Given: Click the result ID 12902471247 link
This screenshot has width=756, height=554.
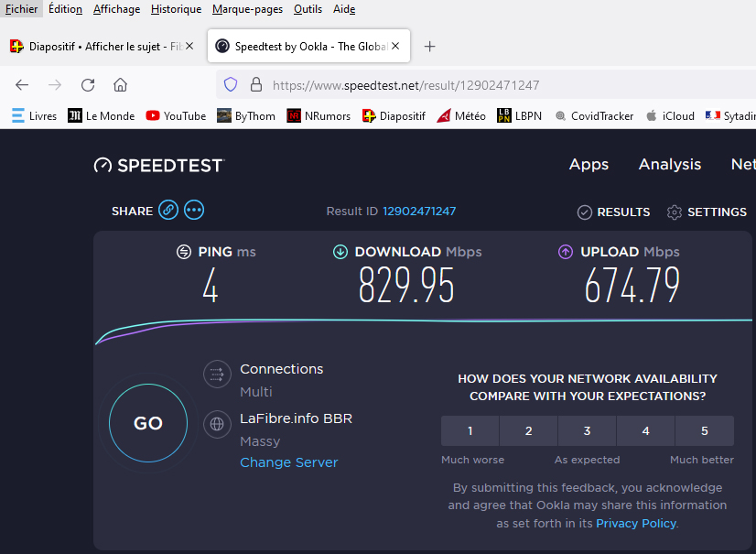Looking at the screenshot, I should click(x=419, y=211).
